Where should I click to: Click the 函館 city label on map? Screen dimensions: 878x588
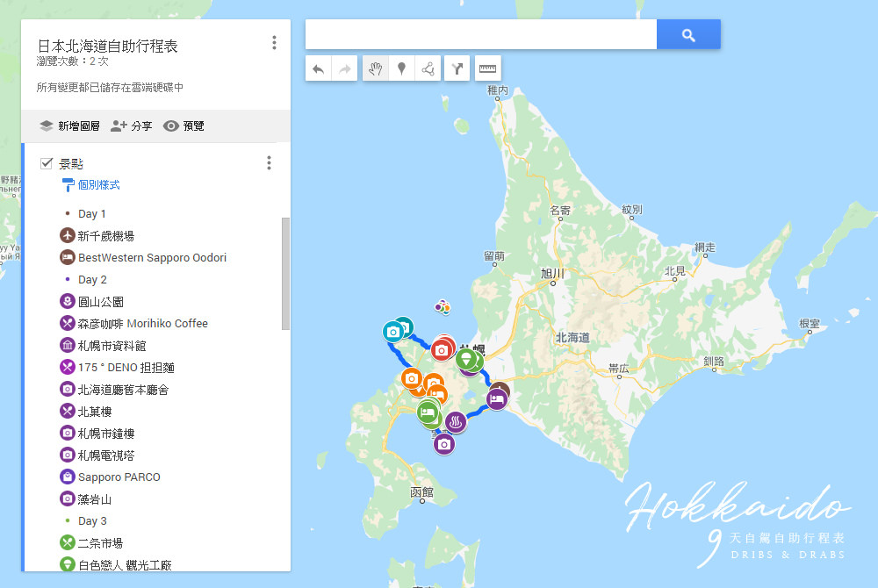(421, 492)
